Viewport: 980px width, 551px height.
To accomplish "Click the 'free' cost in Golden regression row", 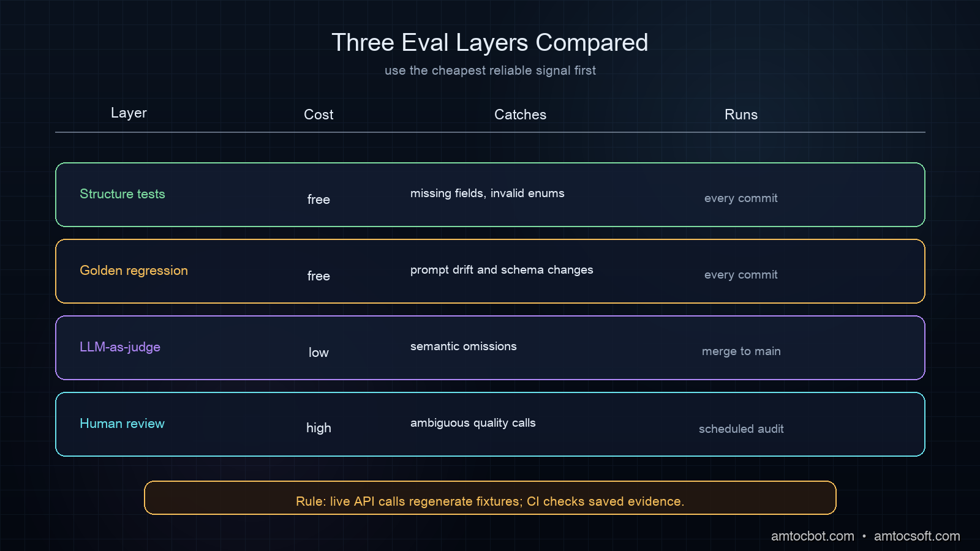I will (318, 276).
